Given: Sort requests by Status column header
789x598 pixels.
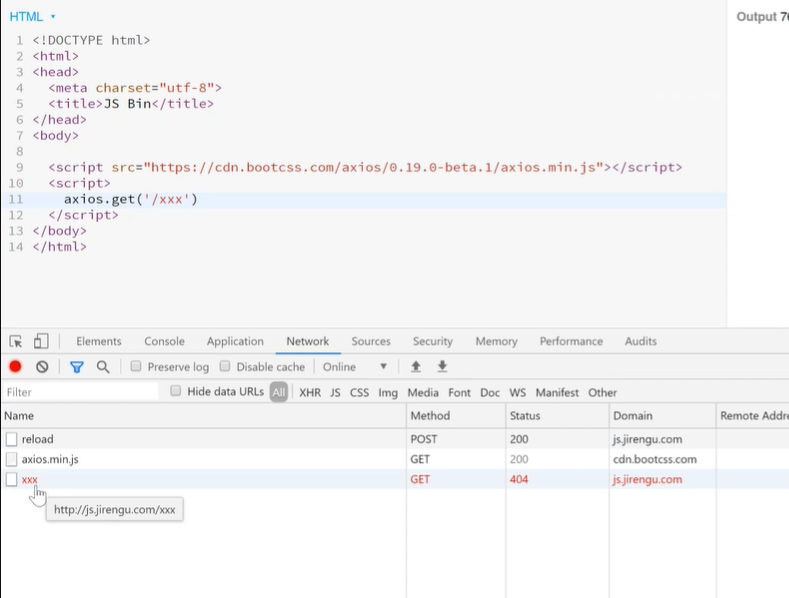Looking at the screenshot, I should tap(525, 415).
